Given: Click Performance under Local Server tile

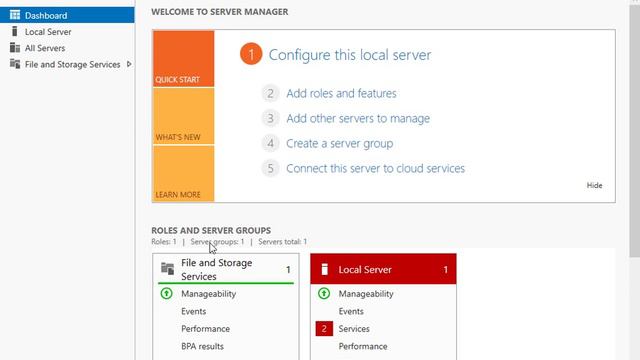Looking at the screenshot, I should click(x=363, y=347).
